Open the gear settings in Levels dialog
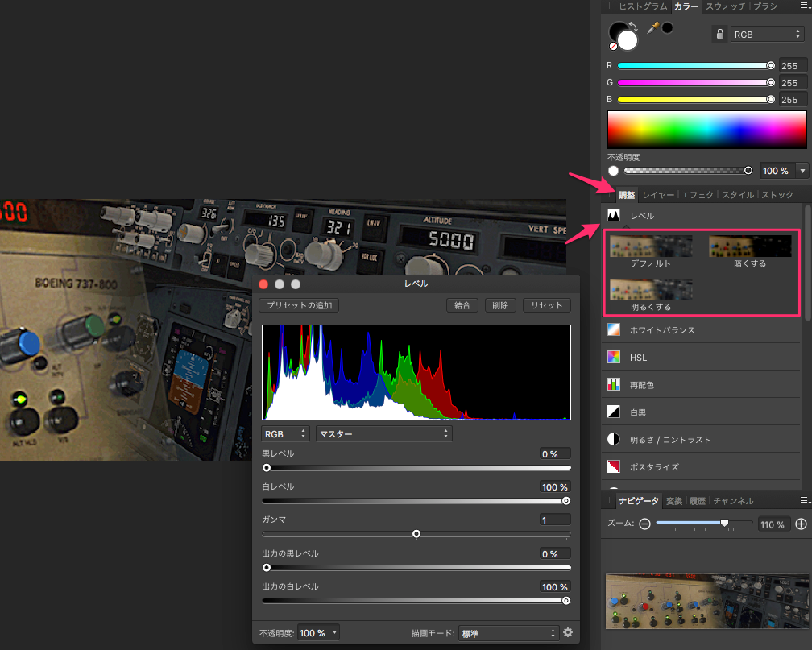Image resolution: width=812 pixels, height=650 pixels. [568, 633]
